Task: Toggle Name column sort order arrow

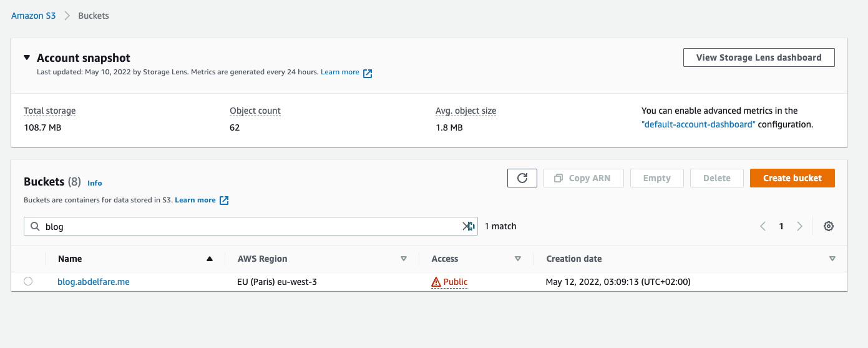Action: [x=210, y=259]
